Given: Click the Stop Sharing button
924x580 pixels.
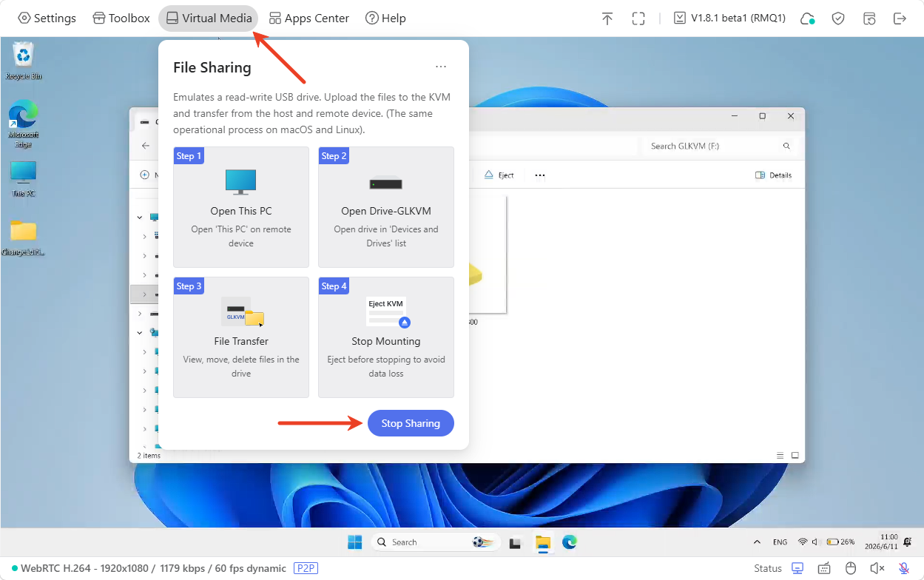Looking at the screenshot, I should [411, 423].
